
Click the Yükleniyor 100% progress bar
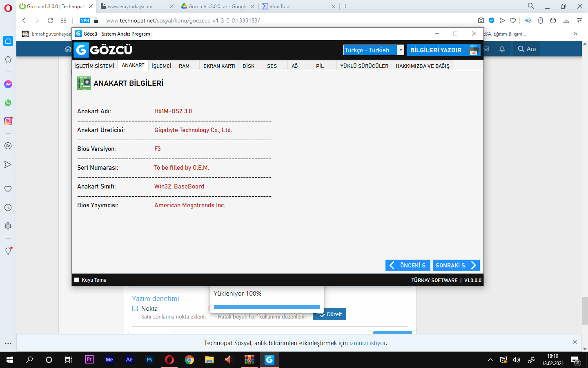267,307
